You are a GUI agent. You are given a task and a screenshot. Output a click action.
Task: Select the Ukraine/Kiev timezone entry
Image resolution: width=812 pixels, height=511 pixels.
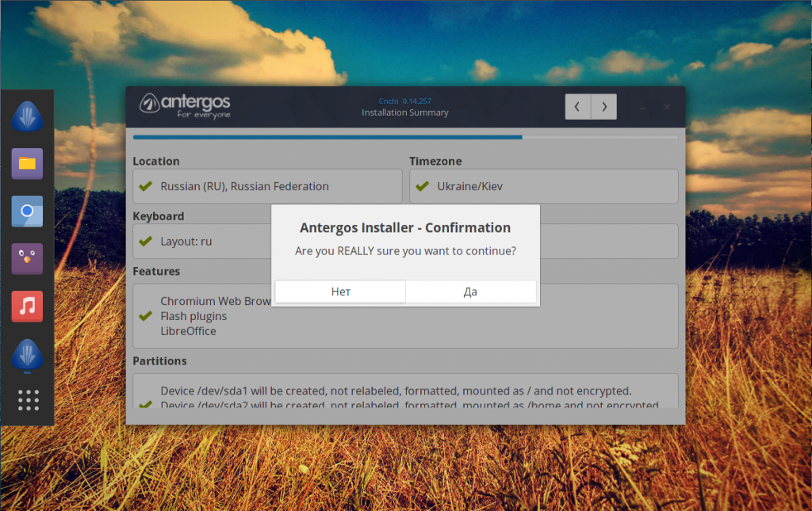point(469,186)
